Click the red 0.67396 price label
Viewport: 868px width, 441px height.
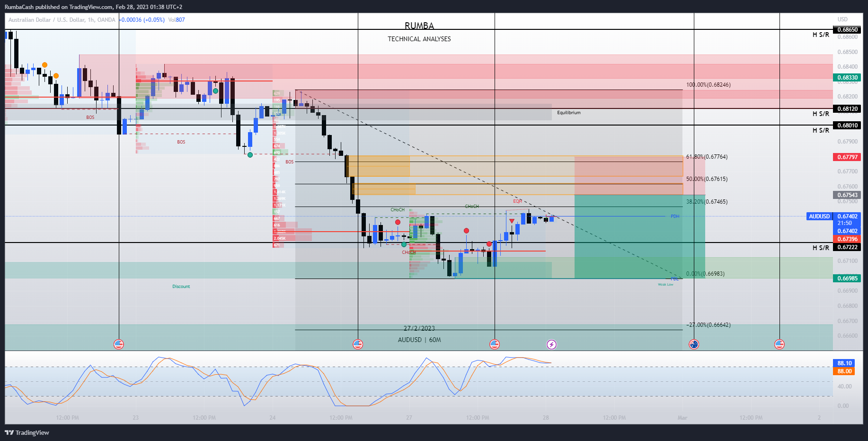pos(847,239)
